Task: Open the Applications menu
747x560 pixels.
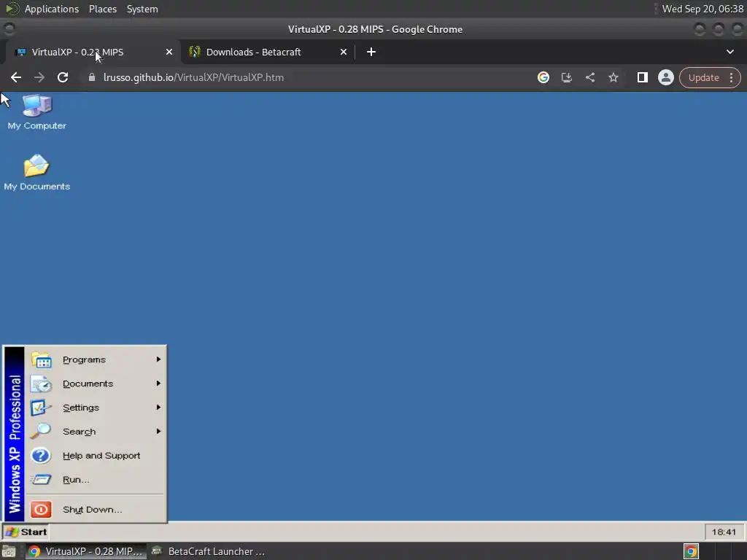Action: click(52, 9)
